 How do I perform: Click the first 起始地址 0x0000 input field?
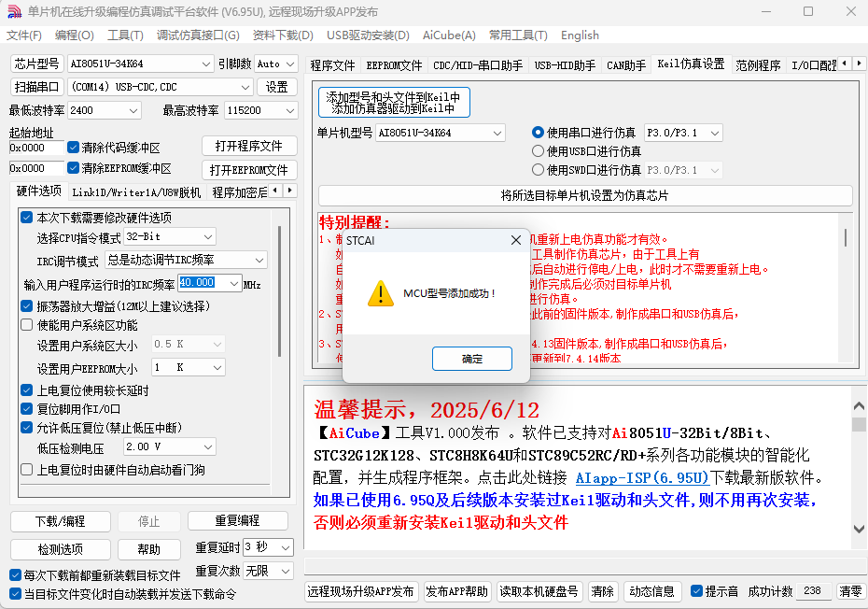coord(36,148)
